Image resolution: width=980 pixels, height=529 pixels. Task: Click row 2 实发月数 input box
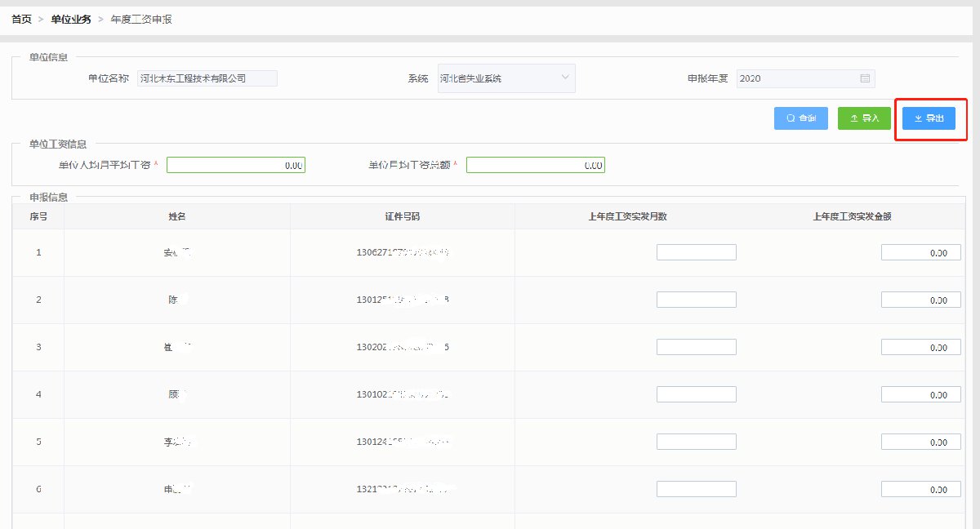pos(696,300)
